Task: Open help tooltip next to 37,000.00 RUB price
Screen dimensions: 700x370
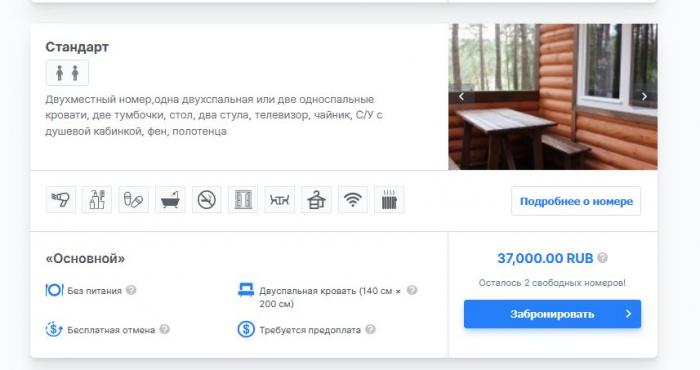Action: click(602, 258)
